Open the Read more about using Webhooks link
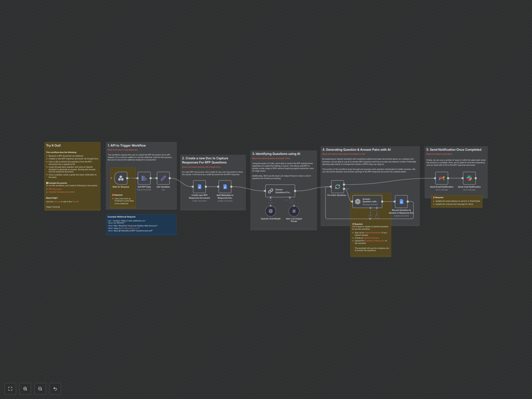This screenshot has width=532, height=399. point(123,150)
